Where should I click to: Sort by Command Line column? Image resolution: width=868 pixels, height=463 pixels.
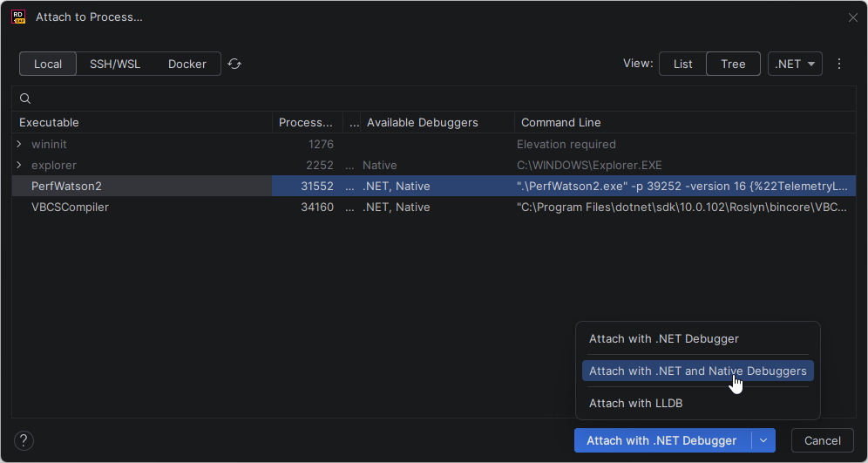[685, 122]
